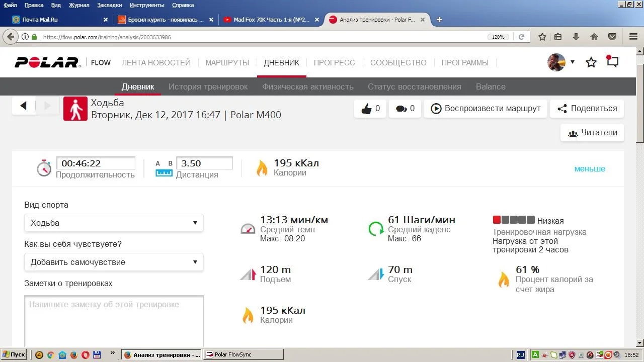Click the Polar logo

click(x=47, y=62)
